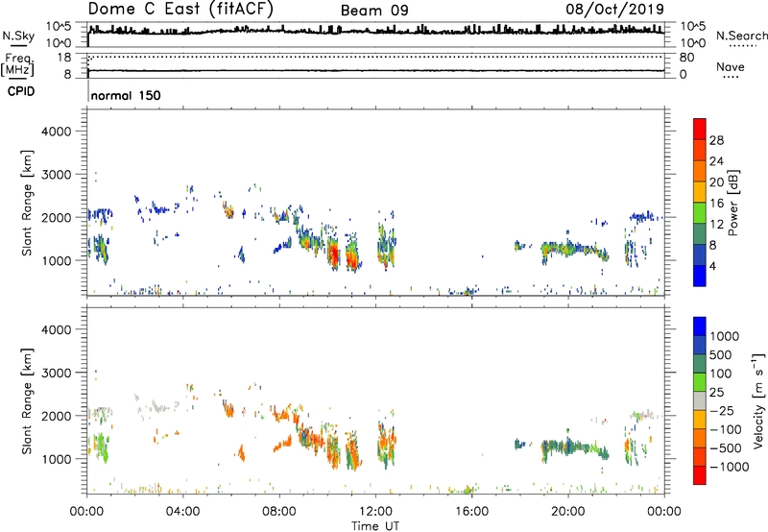Click "4000" on Velocity panel range axis
768x532 pixels.
(56, 329)
